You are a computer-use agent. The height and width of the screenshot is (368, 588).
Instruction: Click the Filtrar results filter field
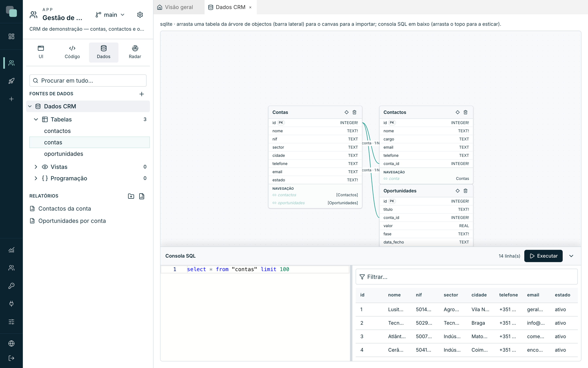tap(467, 277)
